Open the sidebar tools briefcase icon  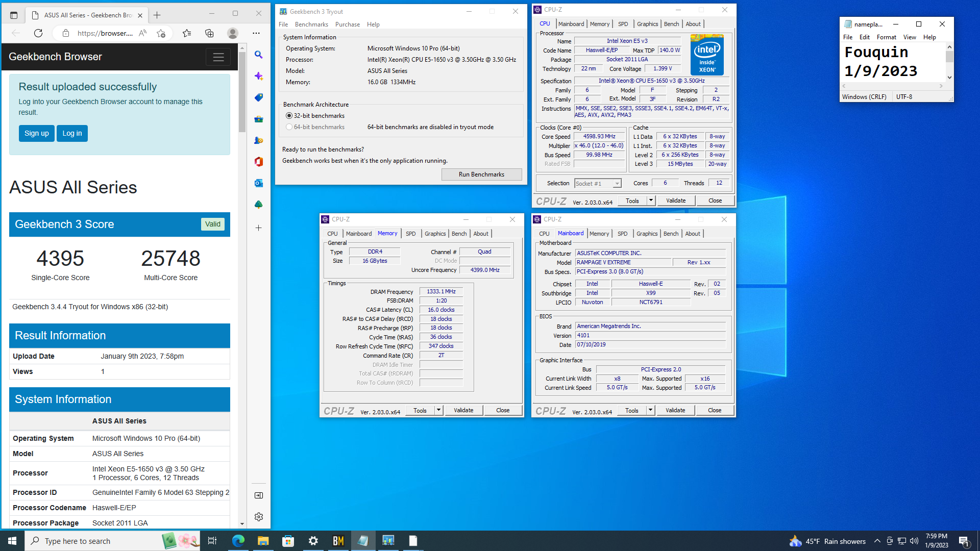pos(259,119)
